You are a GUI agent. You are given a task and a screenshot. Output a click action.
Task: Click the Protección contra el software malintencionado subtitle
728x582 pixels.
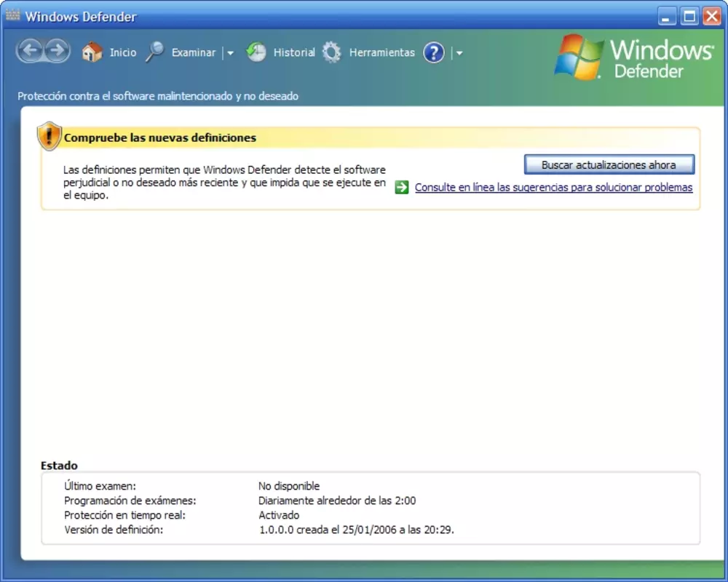click(158, 96)
